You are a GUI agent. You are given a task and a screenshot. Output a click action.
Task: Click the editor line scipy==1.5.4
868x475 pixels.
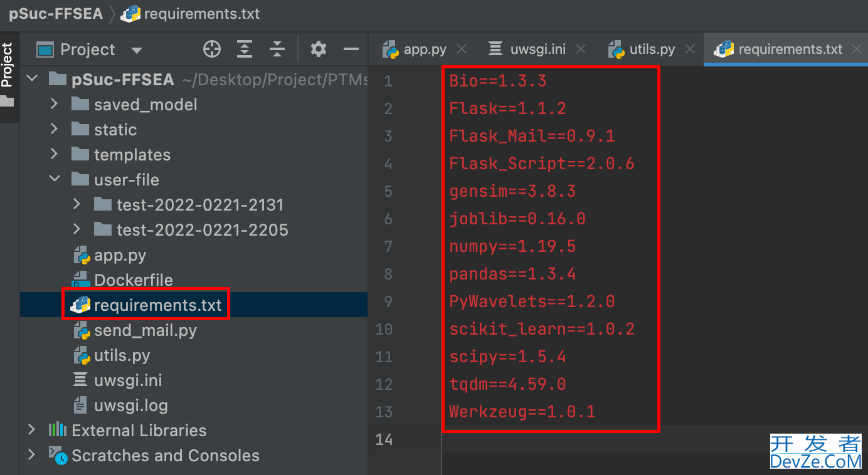tap(507, 356)
